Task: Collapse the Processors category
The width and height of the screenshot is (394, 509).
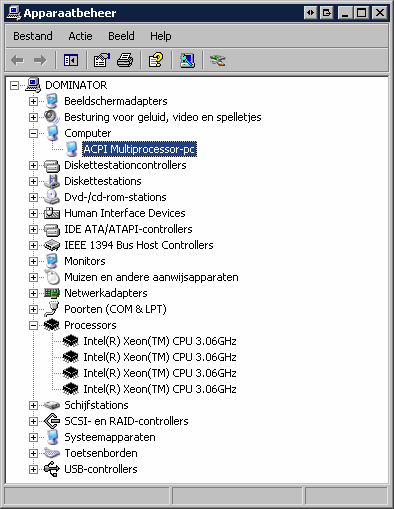Action: coord(33,325)
